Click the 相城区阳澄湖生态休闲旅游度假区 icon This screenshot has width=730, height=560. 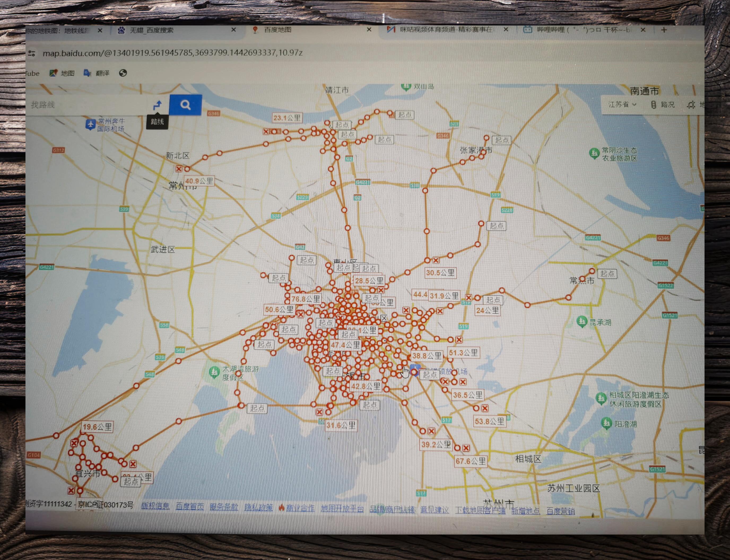pos(601,398)
